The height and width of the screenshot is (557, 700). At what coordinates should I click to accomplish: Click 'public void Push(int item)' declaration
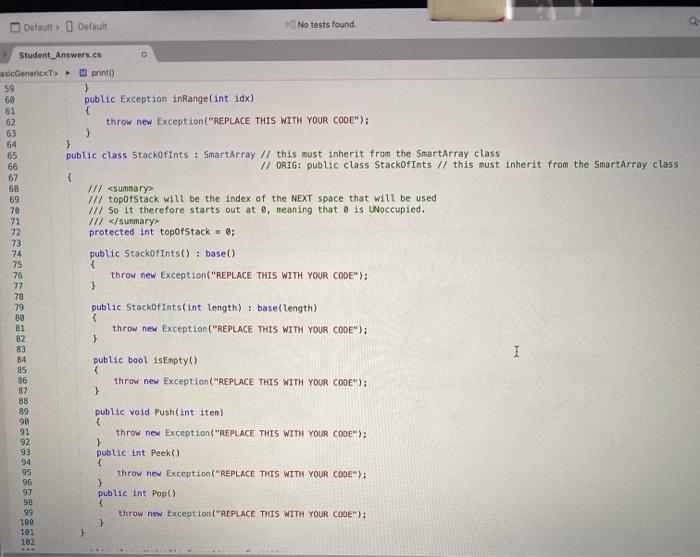click(x=159, y=412)
